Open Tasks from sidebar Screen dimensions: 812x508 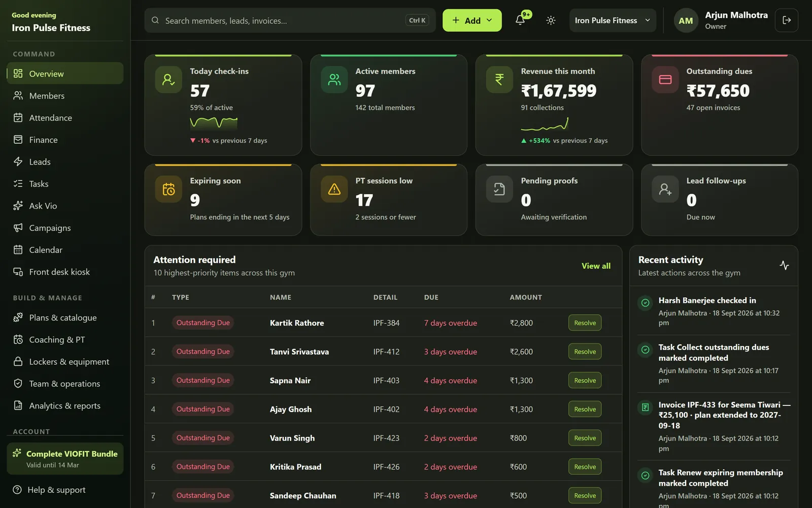click(x=65, y=184)
